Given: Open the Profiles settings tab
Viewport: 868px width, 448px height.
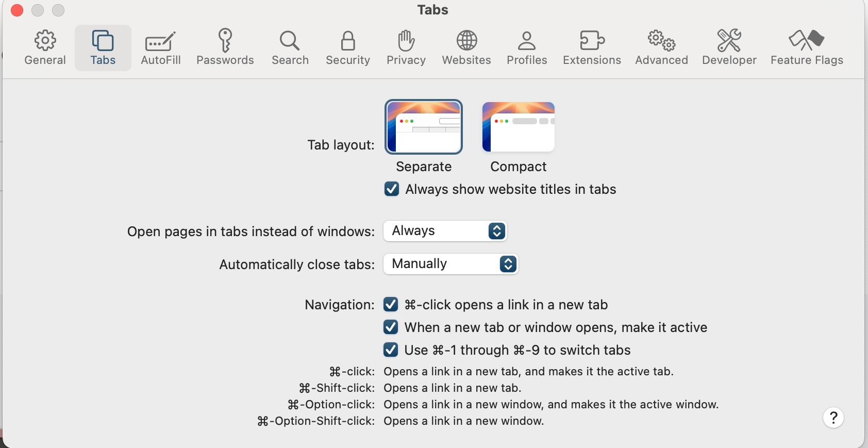Looking at the screenshot, I should tap(527, 48).
